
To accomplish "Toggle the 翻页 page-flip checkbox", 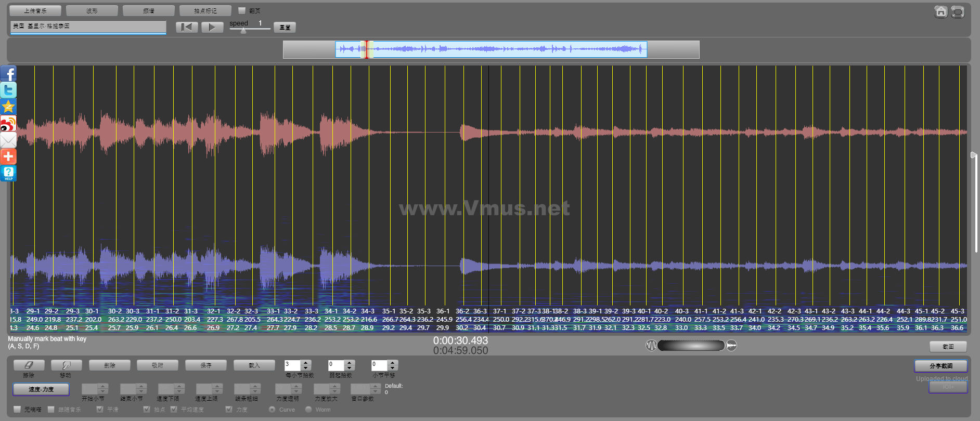I will pos(242,10).
